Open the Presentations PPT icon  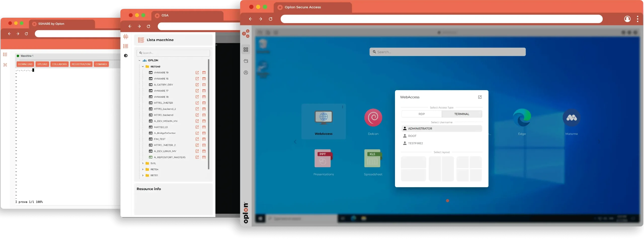(x=323, y=159)
